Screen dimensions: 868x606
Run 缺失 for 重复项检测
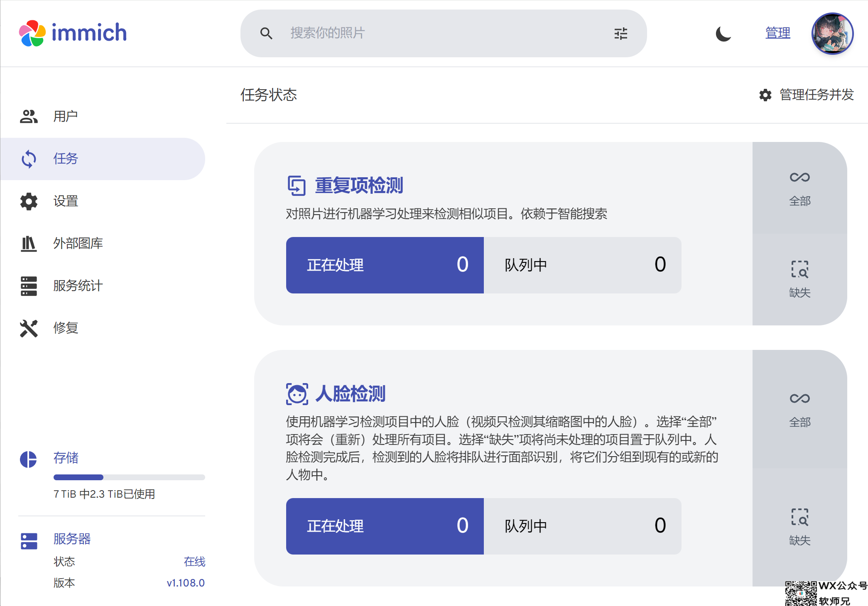click(x=799, y=279)
